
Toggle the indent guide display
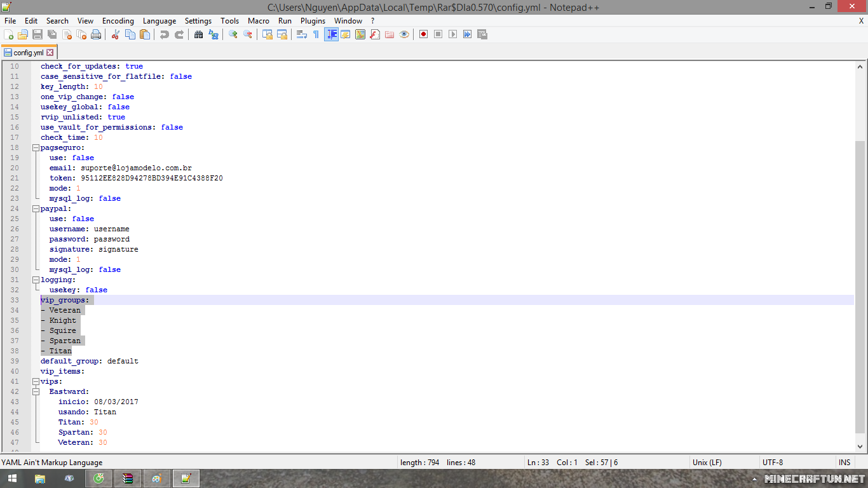click(331, 34)
